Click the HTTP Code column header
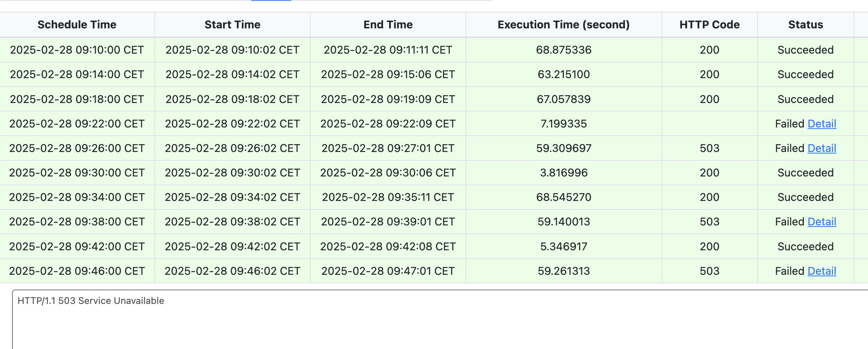 pyautogui.click(x=709, y=24)
